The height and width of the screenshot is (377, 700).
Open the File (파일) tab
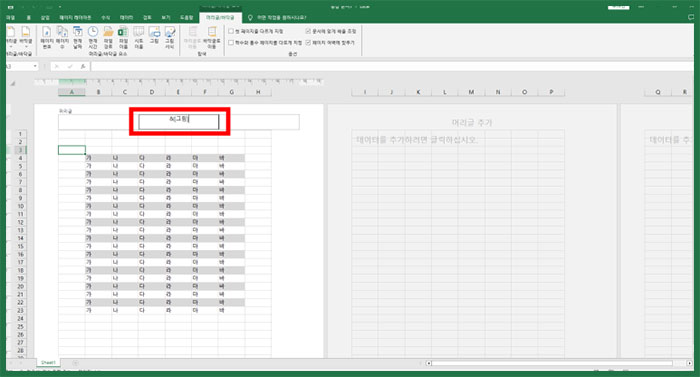11,17
